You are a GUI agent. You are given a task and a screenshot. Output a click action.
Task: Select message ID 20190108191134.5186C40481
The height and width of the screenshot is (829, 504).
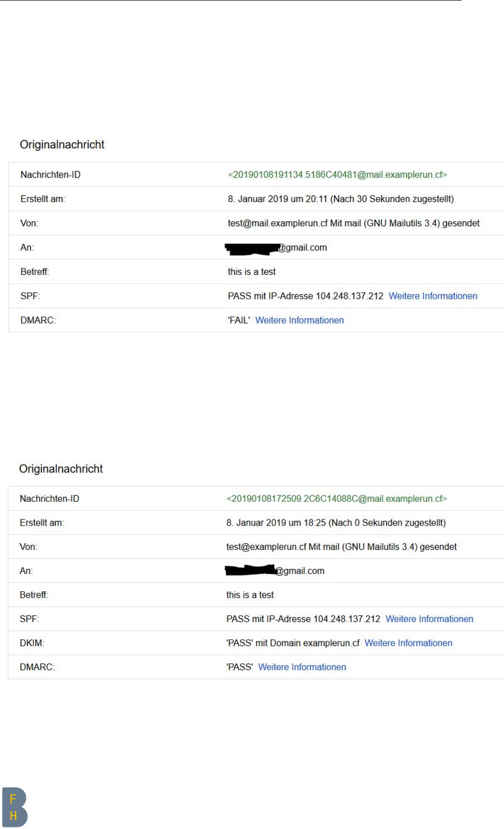(338, 175)
